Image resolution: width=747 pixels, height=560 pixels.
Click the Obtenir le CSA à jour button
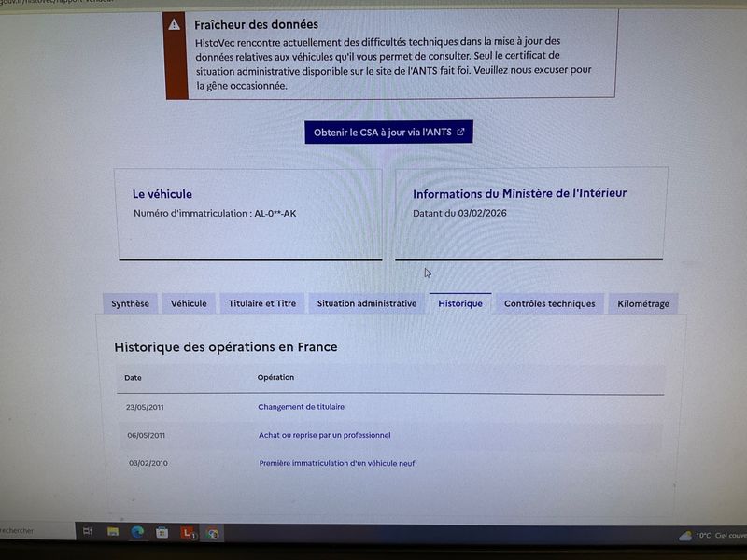click(388, 133)
